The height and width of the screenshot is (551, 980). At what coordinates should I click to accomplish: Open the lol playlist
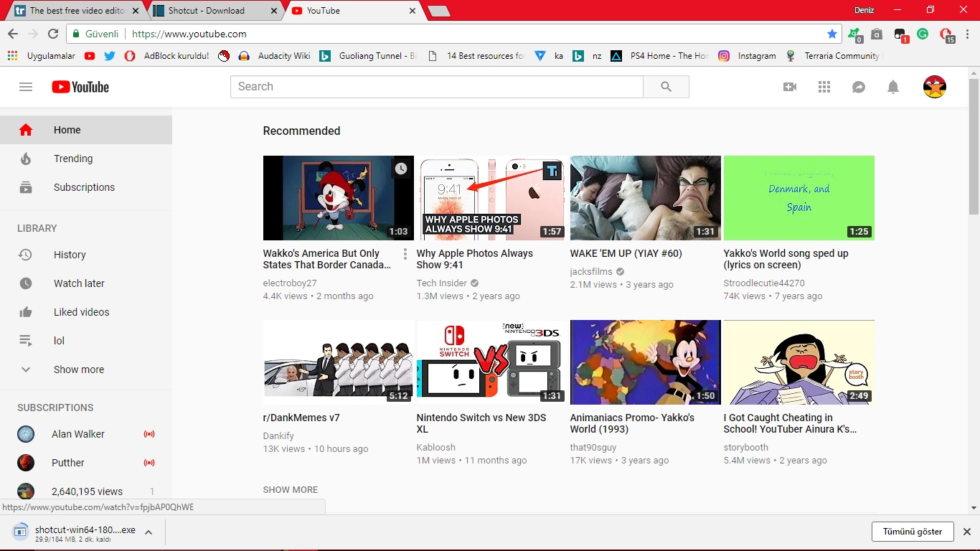click(86, 341)
